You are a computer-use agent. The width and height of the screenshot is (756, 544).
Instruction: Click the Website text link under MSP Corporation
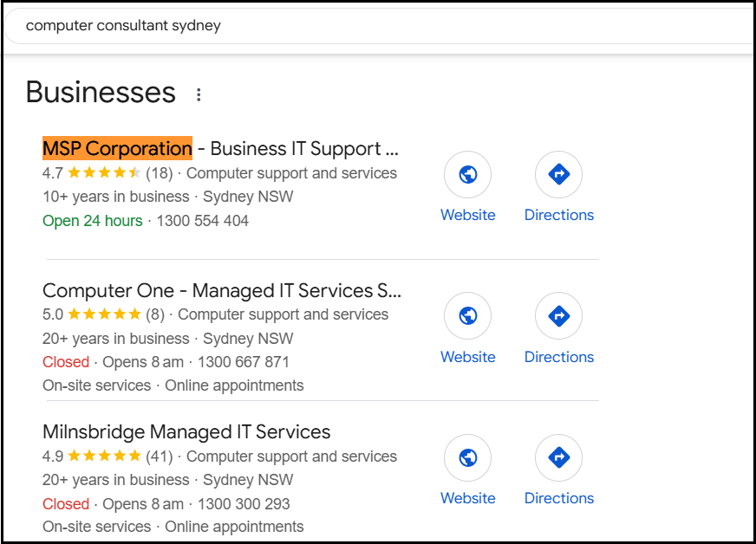(x=467, y=215)
